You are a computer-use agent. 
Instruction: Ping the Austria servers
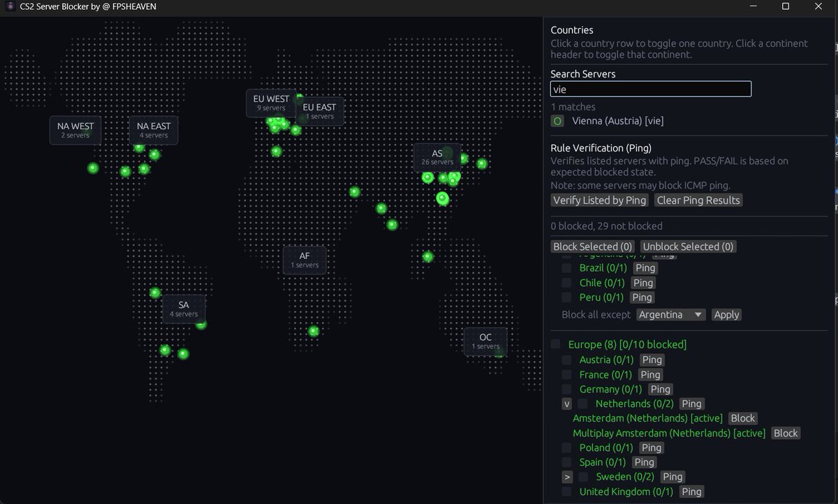[x=652, y=360]
